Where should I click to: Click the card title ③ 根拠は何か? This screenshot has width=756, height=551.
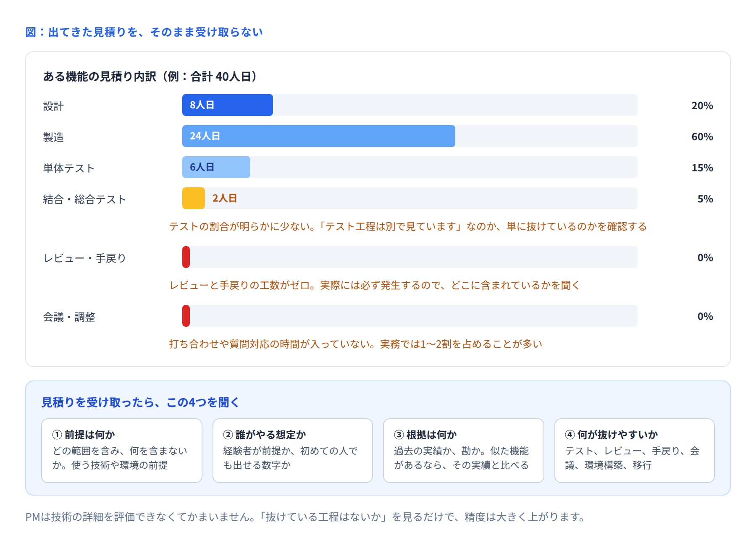coord(425,435)
